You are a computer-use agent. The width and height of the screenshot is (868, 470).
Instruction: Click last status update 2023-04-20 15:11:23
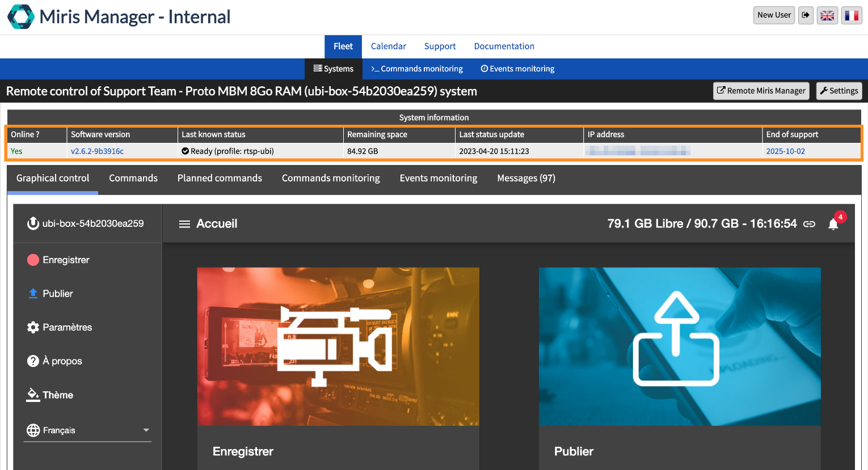(494, 151)
